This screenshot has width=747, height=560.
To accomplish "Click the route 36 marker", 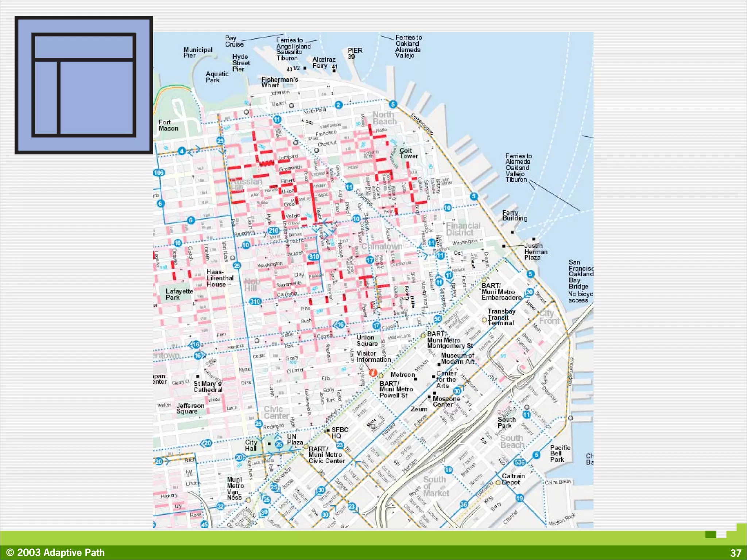I will (464, 504).
